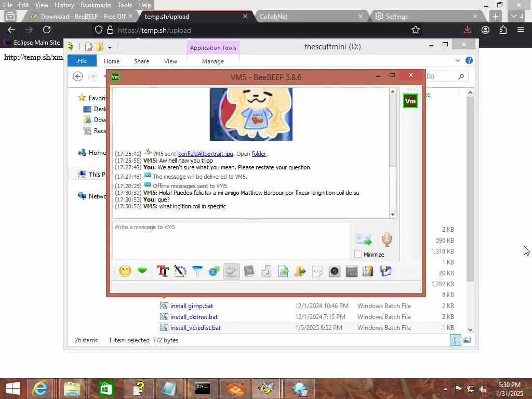Click the green down-arrow icon in chat toolbar
Viewport: 532px width, 399px height.
pos(142,271)
